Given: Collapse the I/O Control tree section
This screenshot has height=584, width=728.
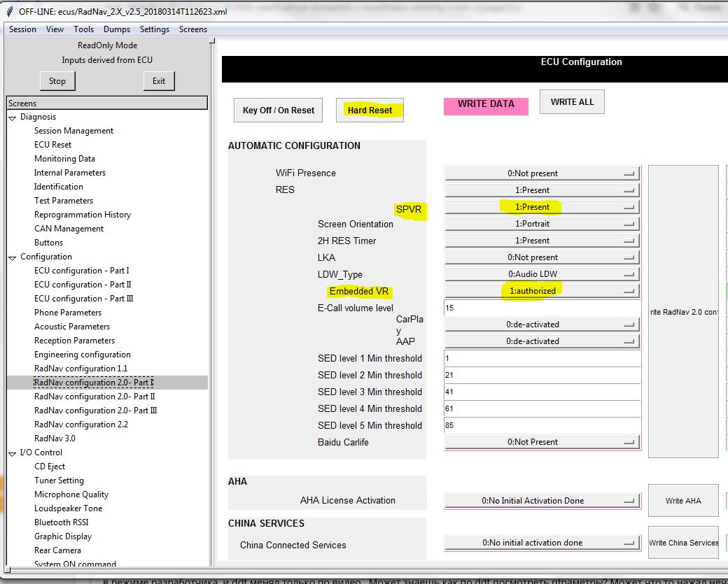Looking at the screenshot, I should coord(13,454).
